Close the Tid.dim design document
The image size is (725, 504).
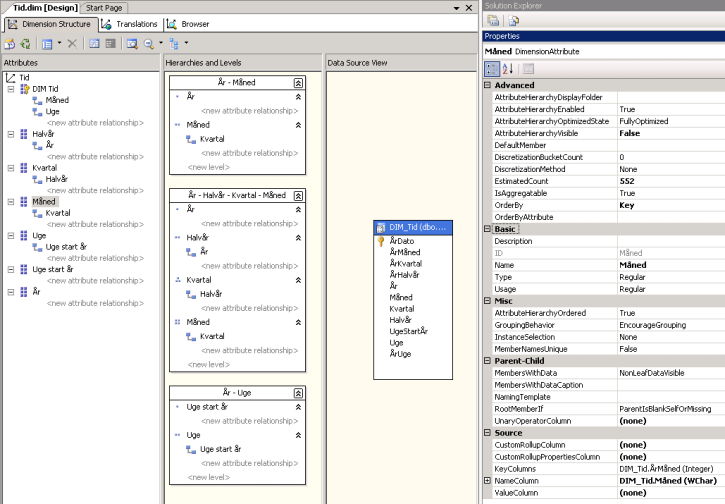469,8
